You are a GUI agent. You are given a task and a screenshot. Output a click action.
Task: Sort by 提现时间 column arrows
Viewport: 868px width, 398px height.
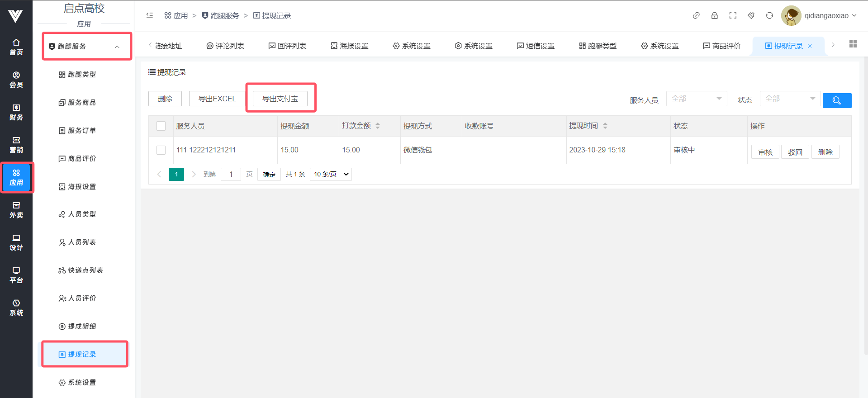605,126
